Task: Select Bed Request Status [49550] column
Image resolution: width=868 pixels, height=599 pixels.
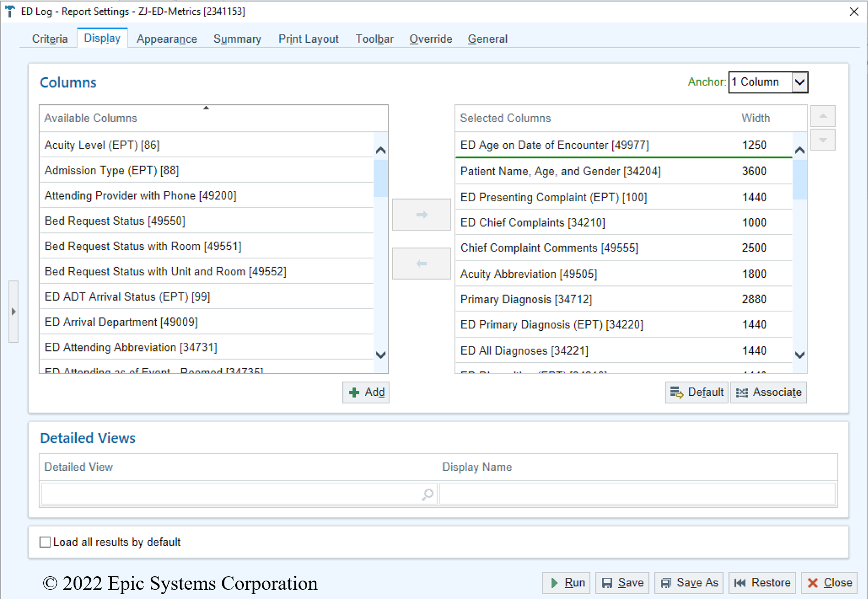Action: (x=115, y=221)
